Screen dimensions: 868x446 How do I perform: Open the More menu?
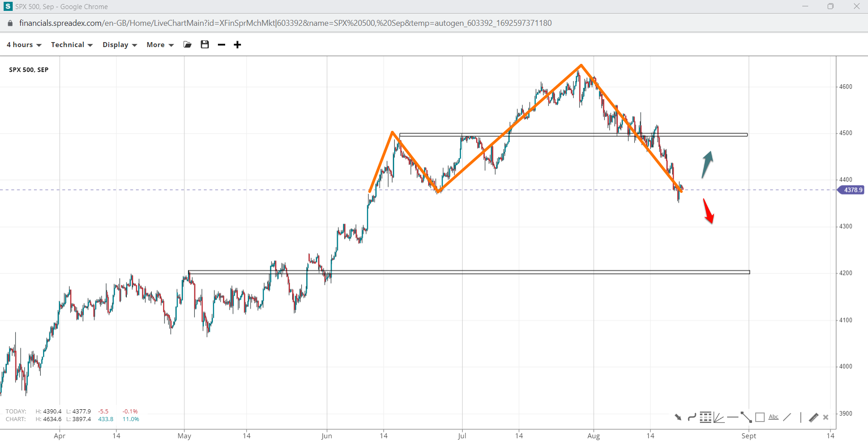tap(160, 44)
